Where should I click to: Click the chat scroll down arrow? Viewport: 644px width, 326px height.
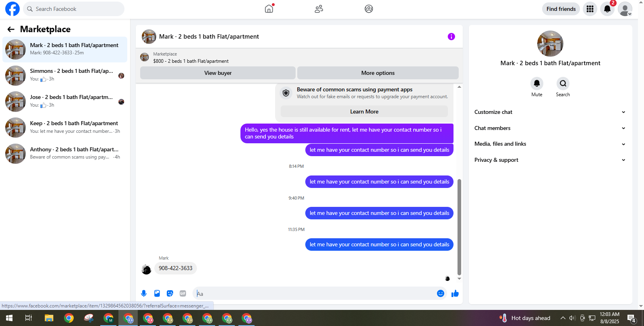point(459,279)
